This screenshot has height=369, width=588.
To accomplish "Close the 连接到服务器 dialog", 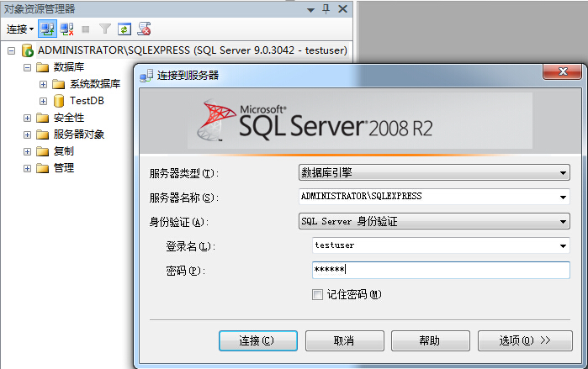I will (x=562, y=71).
